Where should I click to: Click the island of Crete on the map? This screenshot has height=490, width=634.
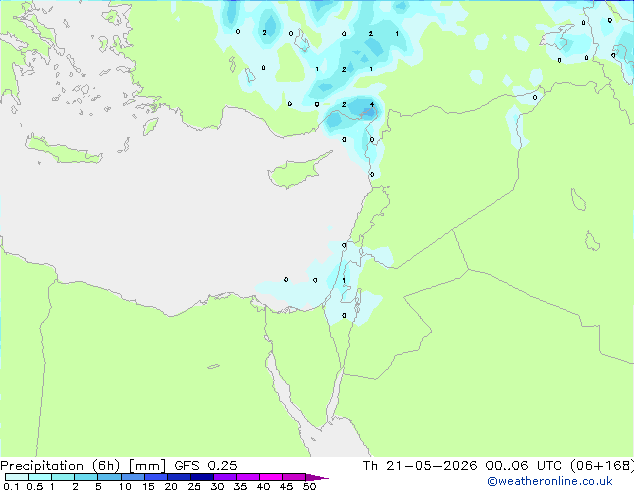(x=63, y=150)
